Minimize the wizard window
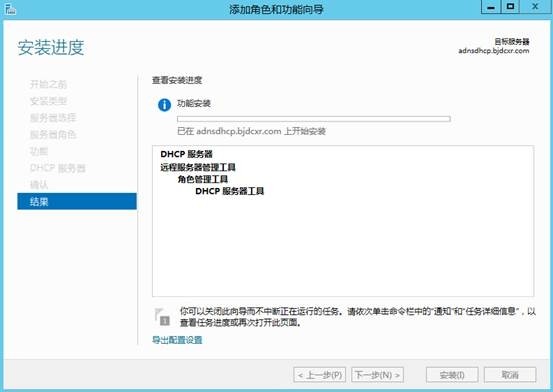 click(491, 7)
